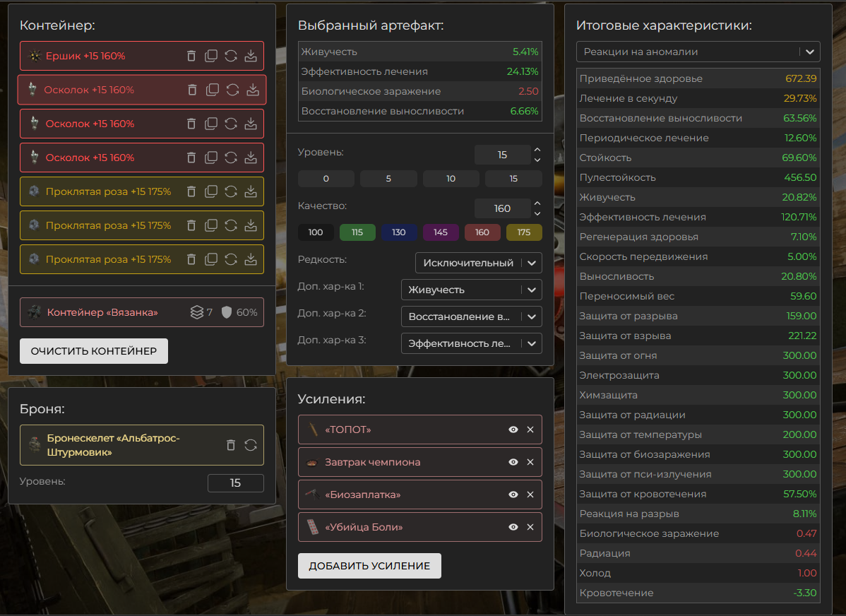Select level preset 5

(x=388, y=179)
